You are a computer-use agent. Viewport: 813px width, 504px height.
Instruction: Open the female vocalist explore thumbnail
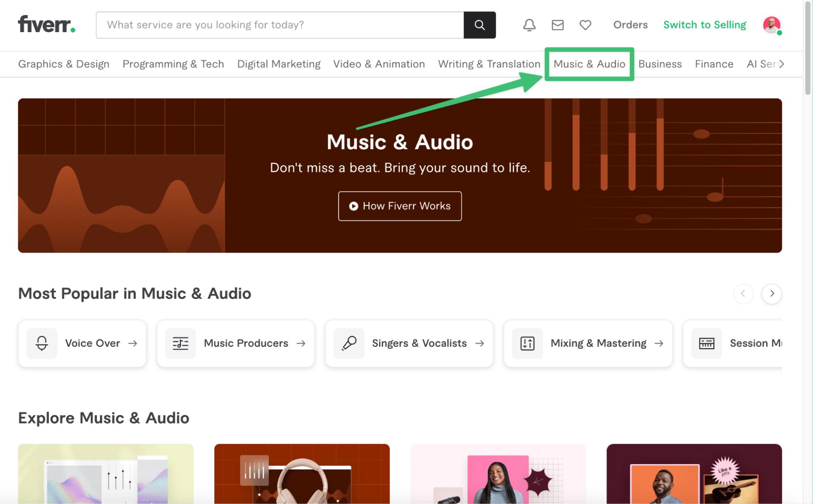pos(498,474)
